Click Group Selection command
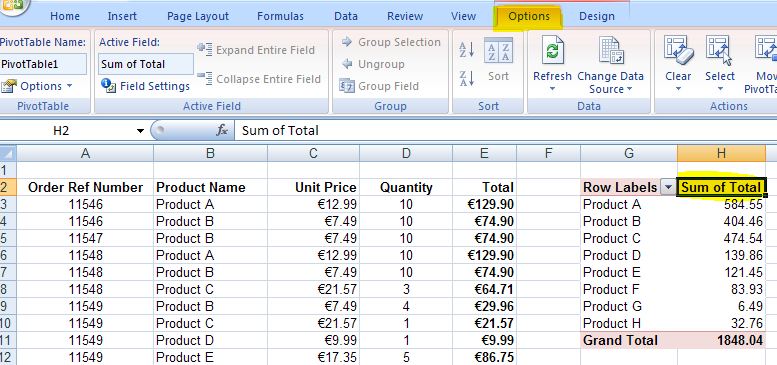Viewport: 777px width, 365px height. tap(391, 42)
